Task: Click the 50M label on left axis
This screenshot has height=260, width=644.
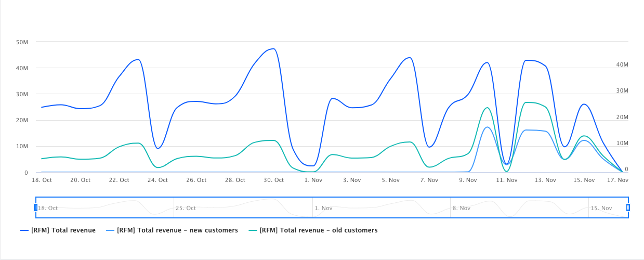Action: click(22, 42)
